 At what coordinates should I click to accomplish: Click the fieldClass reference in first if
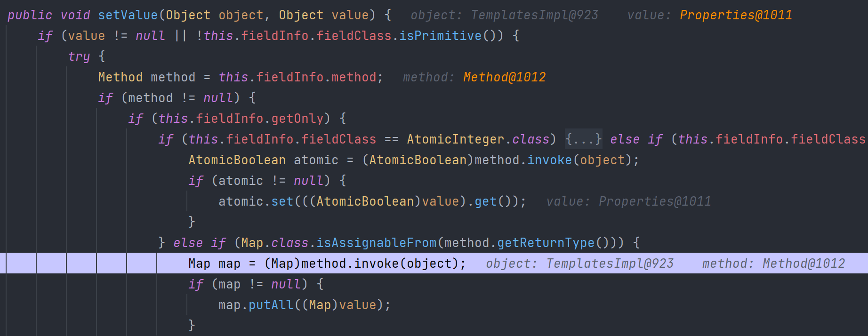pos(354,36)
